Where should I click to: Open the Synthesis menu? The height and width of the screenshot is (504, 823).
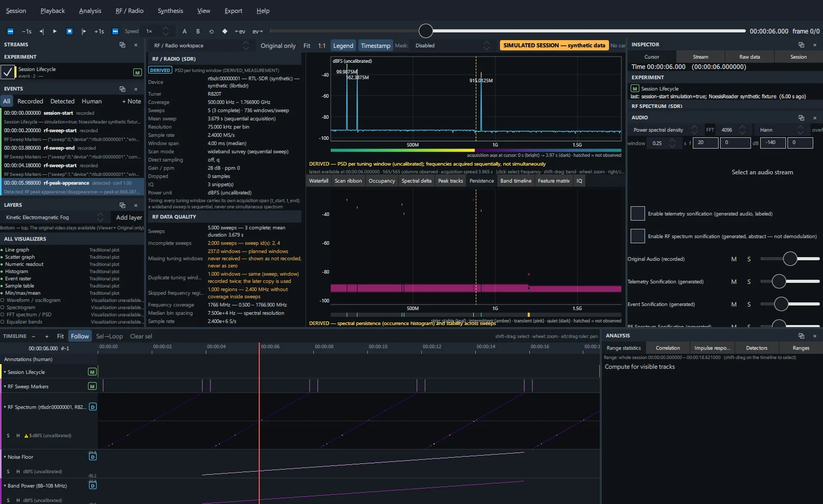(170, 11)
